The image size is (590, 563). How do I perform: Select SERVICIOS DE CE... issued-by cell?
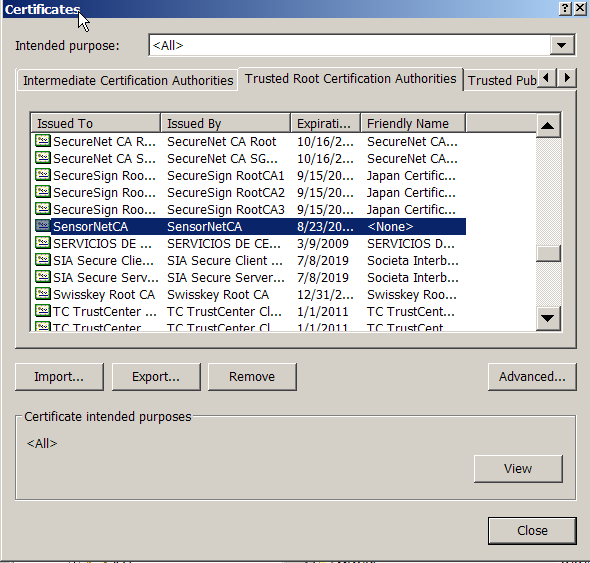click(224, 244)
